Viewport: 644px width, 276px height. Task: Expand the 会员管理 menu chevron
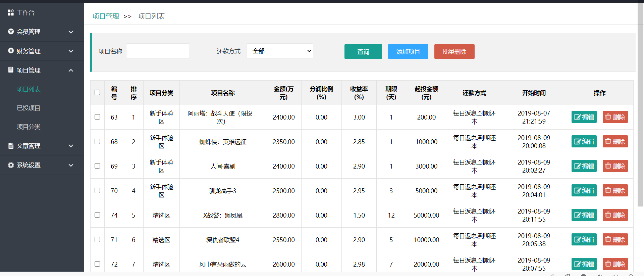click(71, 32)
